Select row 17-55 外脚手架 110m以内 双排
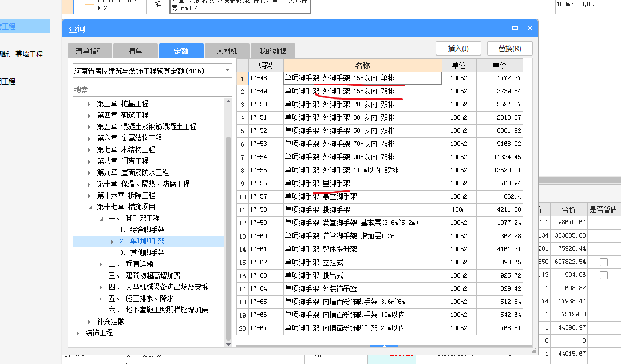Viewport: 621px width, 364px height. pyautogui.click(x=380, y=171)
